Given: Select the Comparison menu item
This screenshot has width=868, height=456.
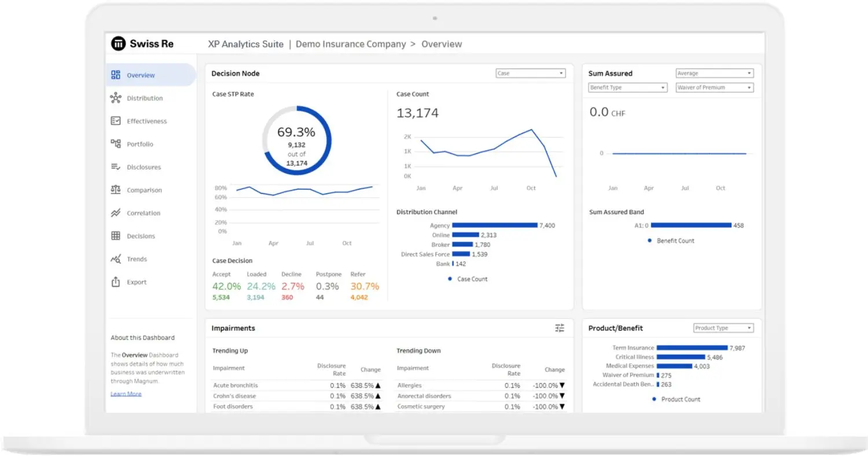Looking at the screenshot, I should (x=144, y=190).
